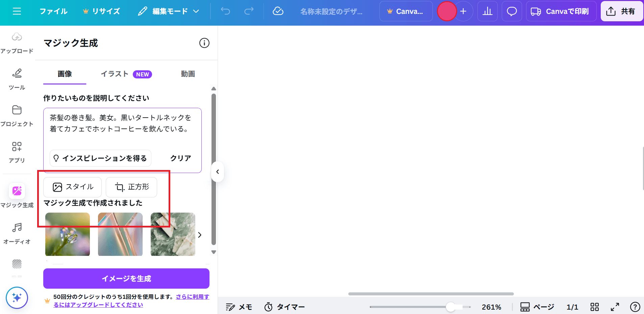
Task: Click the マジック生成 sparkle icon
Action: coord(17,191)
